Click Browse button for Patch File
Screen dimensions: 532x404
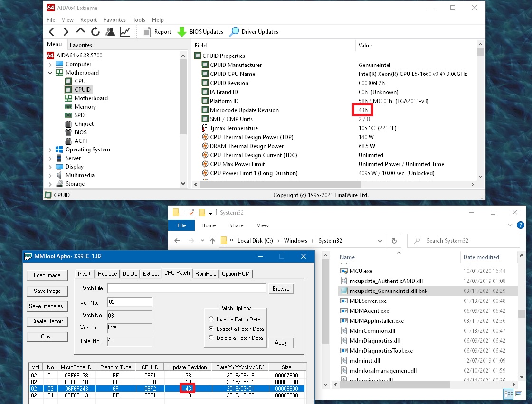click(281, 289)
